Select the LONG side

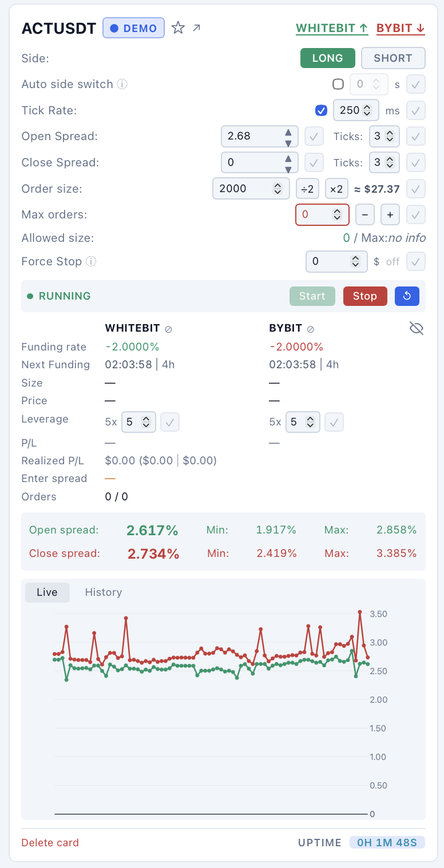point(328,58)
